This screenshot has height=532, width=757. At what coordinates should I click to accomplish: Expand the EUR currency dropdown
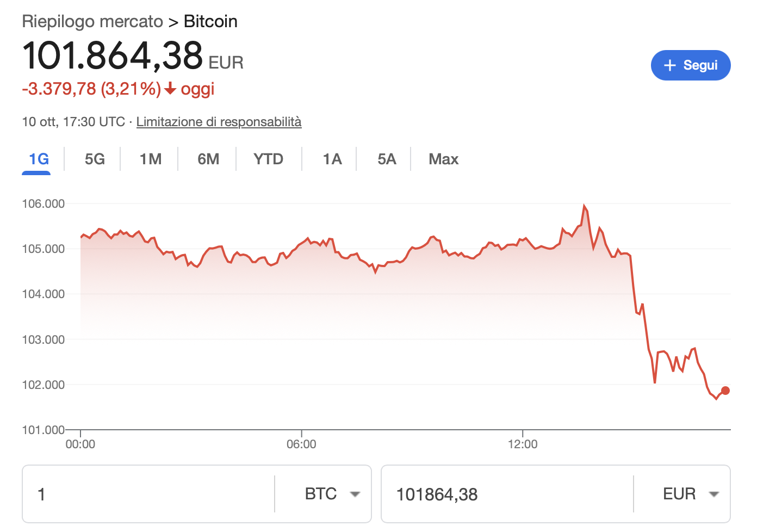click(691, 494)
